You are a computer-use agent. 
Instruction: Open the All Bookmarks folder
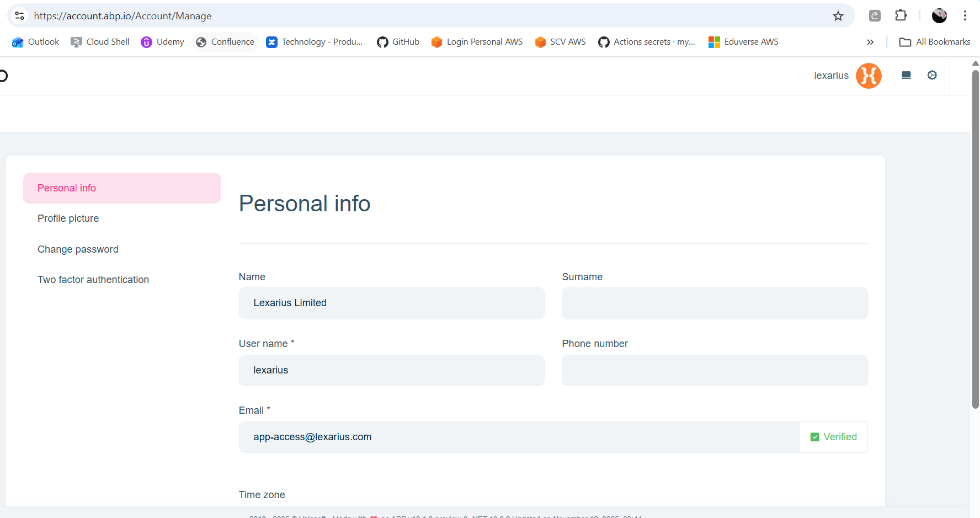tap(935, 42)
